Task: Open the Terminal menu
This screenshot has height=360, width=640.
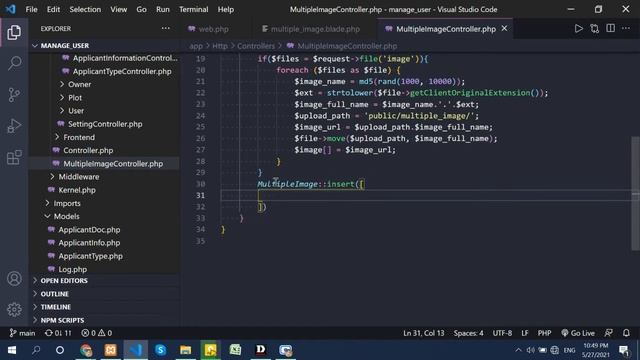Action: click(x=193, y=9)
